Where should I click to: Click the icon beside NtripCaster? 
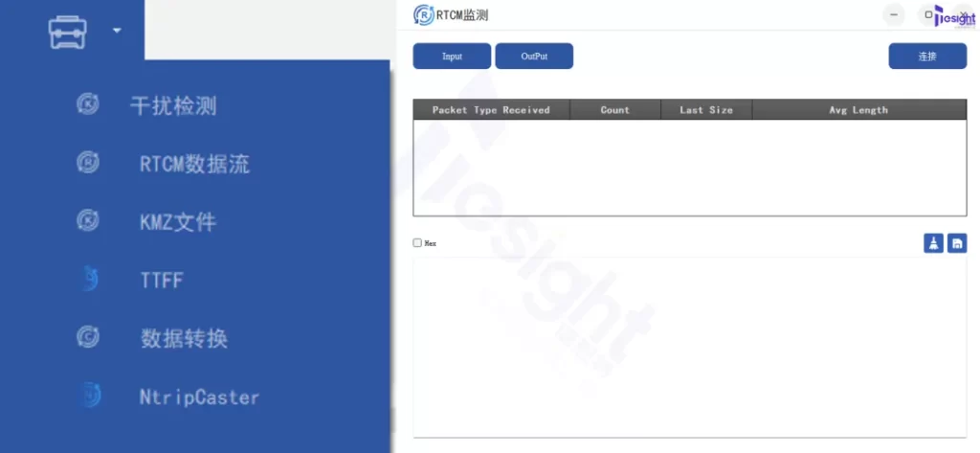[88, 396]
